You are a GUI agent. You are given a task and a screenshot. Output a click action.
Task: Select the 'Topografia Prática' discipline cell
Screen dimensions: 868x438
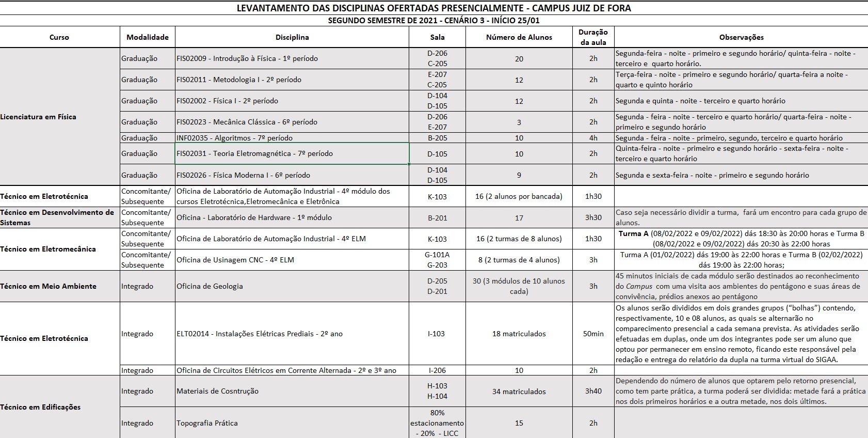tap(292, 423)
